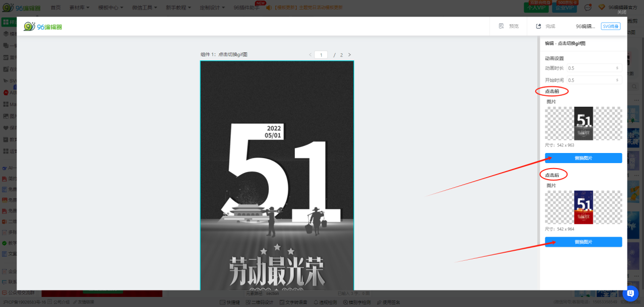This screenshot has height=307, width=644.
Task: Click the 关闭 close dialog label
Action: pos(622,12)
